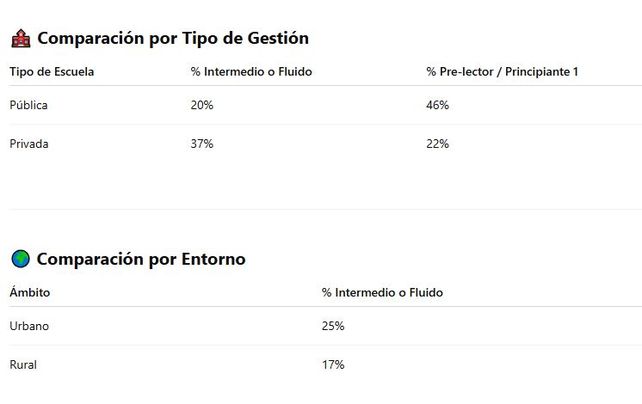Click the 20% value for Pública
This screenshot has width=642, height=404.
point(202,105)
